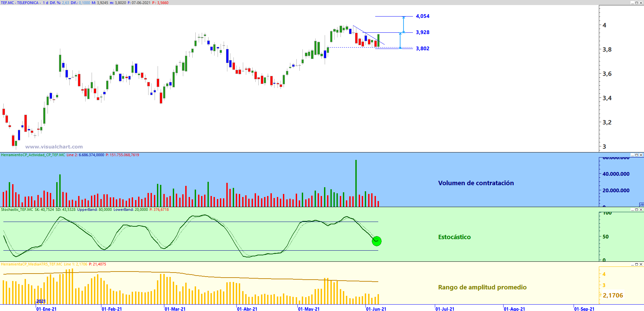Click the 01-Jun-21 date axis marker
The width and height of the screenshot is (644, 311).
[376, 309]
